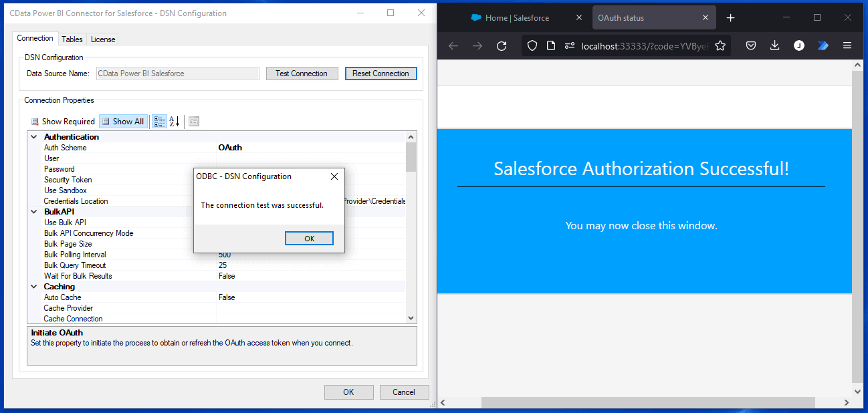The width and height of the screenshot is (868, 413).
Task: Click the Wait For Bulk Results False value
Action: point(227,276)
